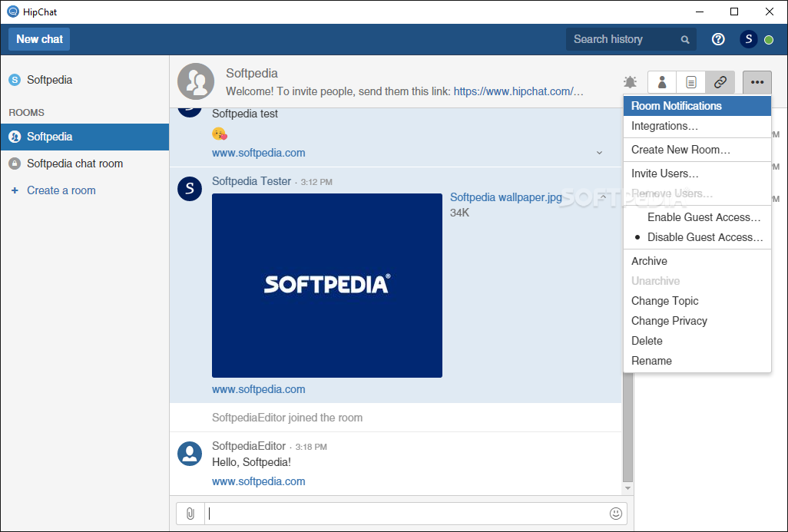Viewport: 788px width, 532px height.
Task: Click the user avatar S in header
Action: pyautogui.click(x=748, y=39)
